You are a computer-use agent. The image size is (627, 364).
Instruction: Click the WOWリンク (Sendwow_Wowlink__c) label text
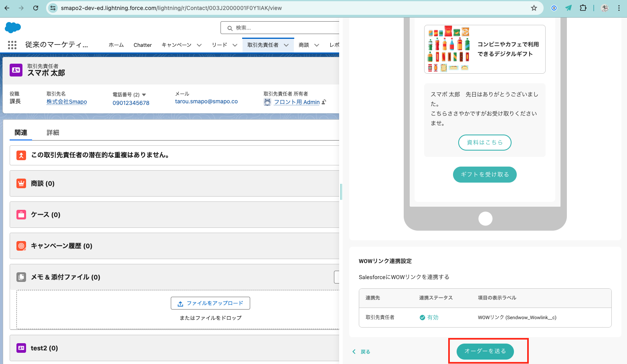pos(517,318)
